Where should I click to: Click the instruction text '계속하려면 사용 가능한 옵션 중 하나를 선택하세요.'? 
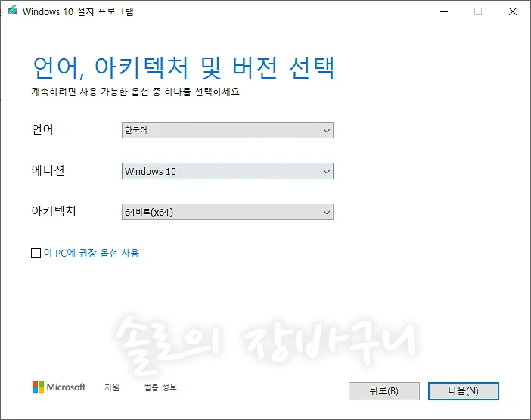click(137, 92)
